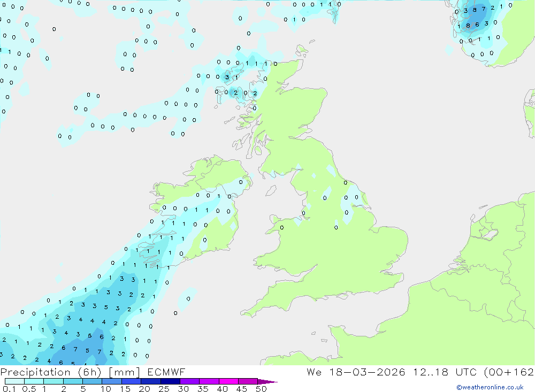Select the '(00+162' forecast offset text
The image size is (535, 392).
pos(508,372)
